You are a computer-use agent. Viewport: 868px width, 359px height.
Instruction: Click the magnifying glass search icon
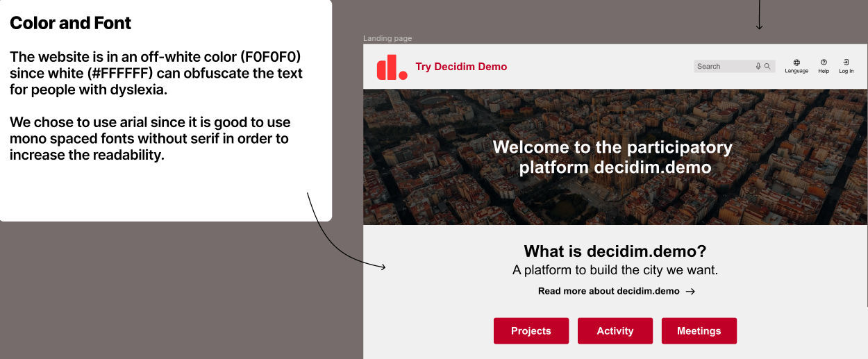pos(767,67)
